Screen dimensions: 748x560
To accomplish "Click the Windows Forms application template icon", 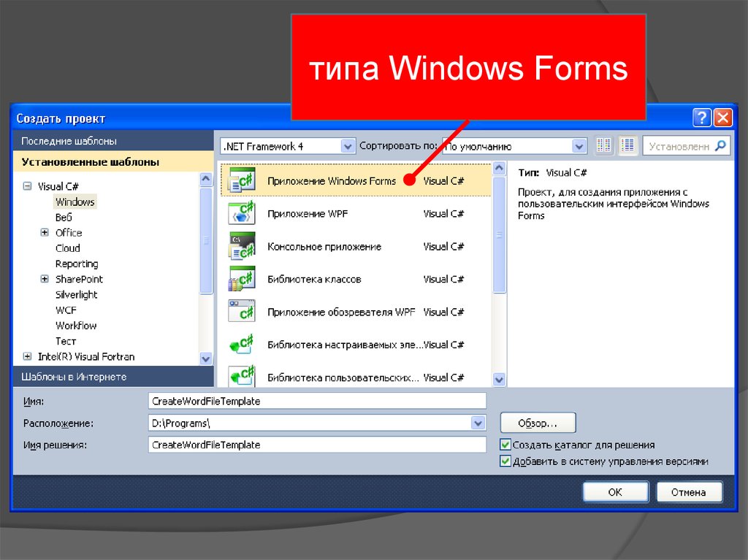I will pyautogui.click(x=241, y=180).
